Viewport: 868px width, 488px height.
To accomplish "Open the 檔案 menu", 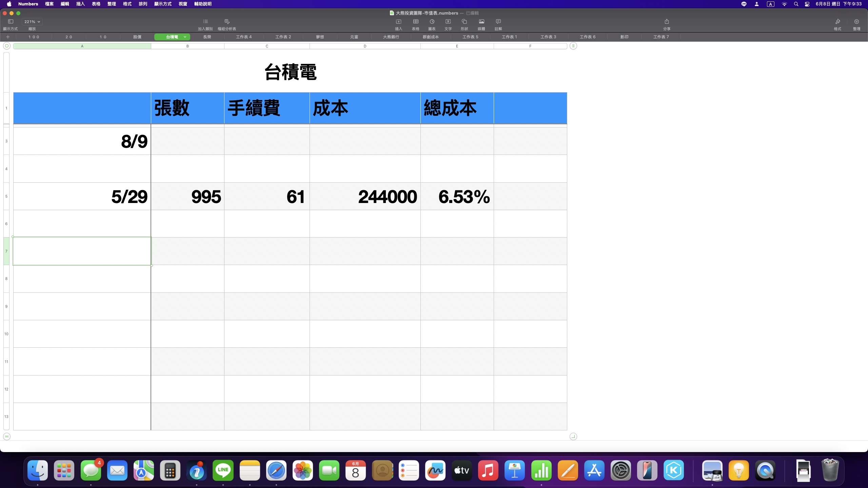I will tap(49, 4).
